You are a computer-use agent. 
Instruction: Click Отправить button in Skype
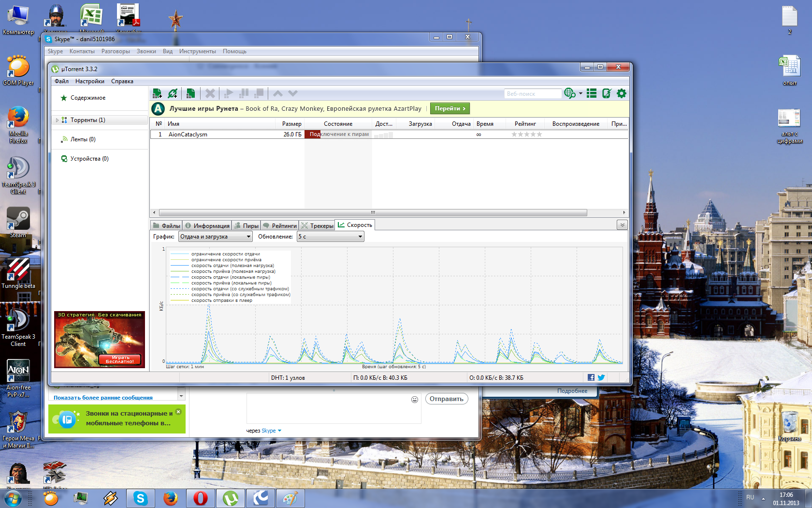coord(447,399)
